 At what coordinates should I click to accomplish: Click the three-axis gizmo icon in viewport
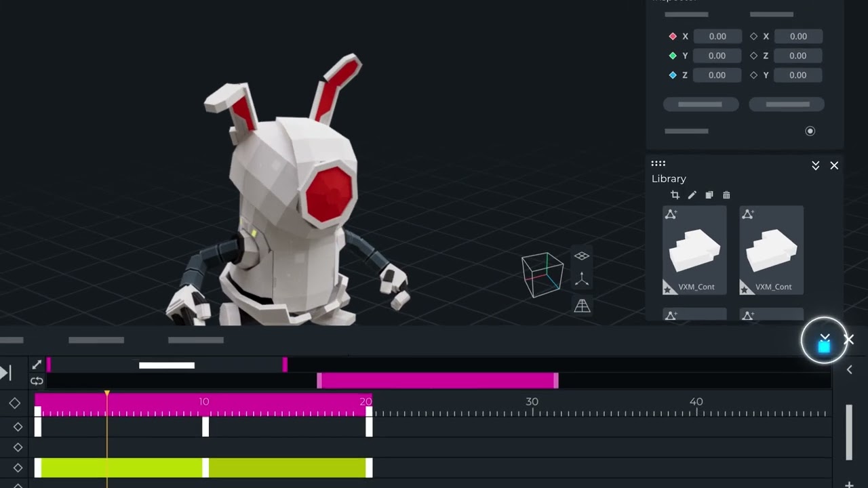point(582,279)
